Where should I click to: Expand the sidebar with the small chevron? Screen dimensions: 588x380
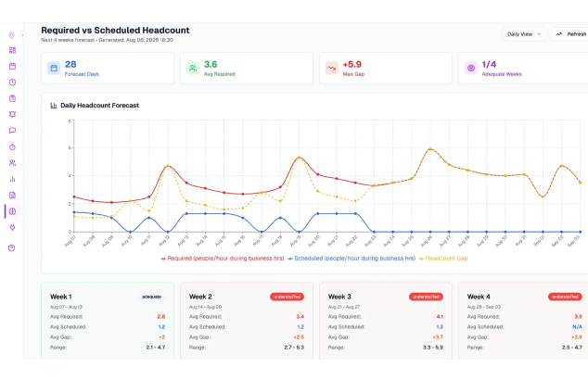21,35
